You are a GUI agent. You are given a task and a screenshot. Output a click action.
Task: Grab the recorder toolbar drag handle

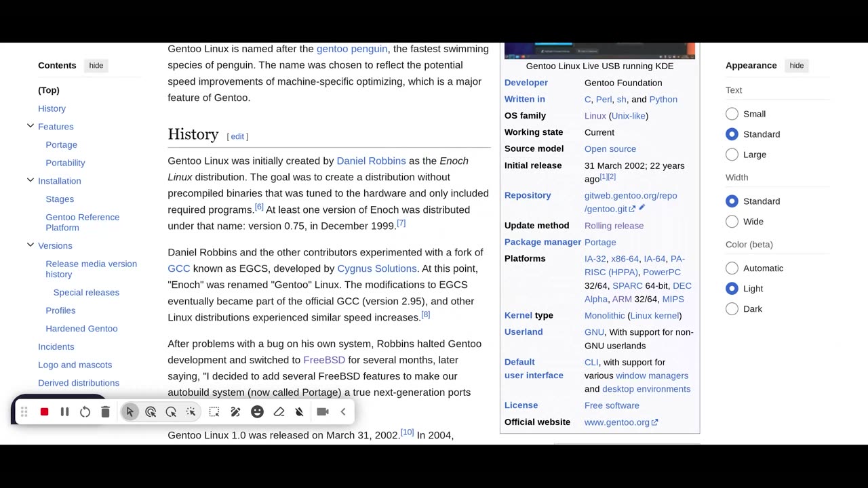24,411
